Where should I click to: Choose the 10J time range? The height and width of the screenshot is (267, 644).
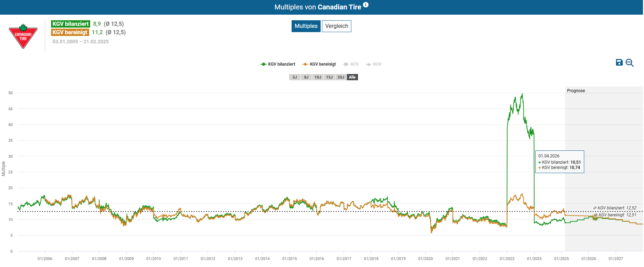coord(317,77)
